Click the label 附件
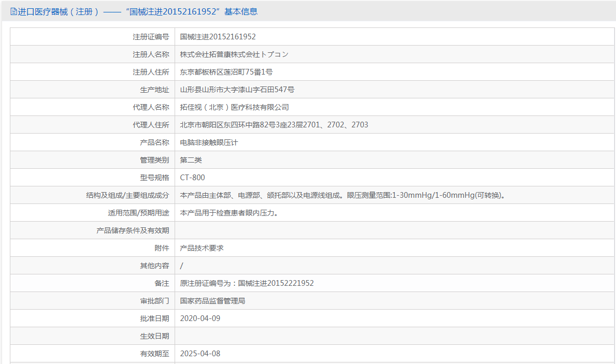This screenshot has height=364, width=616. click(x=162, y=248)
